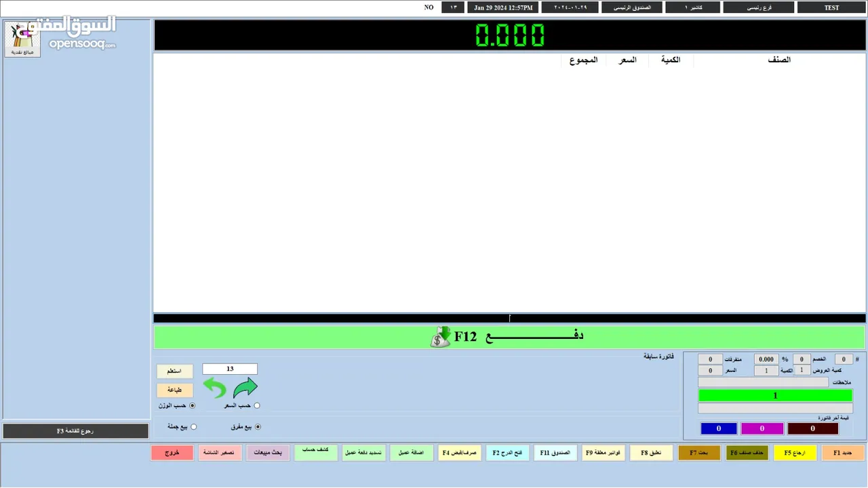This screenshot has height=488, width=868.
Task: Click the green F12 payment bar
Action: coord(509,337)
